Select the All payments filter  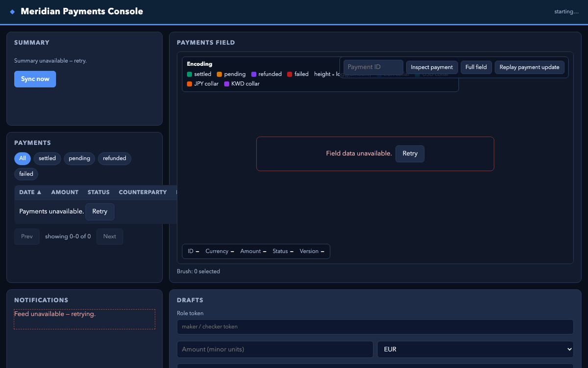coord(23,158)
